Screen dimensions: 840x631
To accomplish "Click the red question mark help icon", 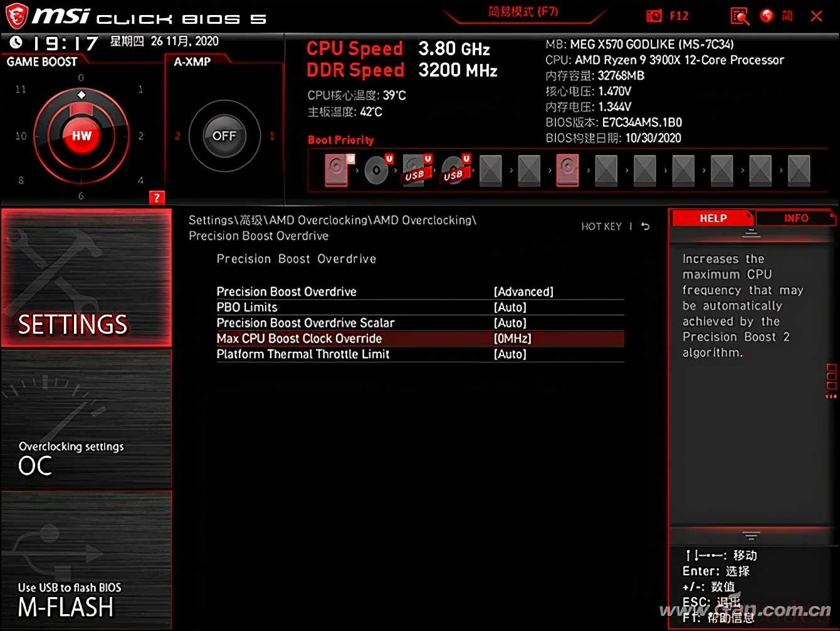I will pos(157,198).
